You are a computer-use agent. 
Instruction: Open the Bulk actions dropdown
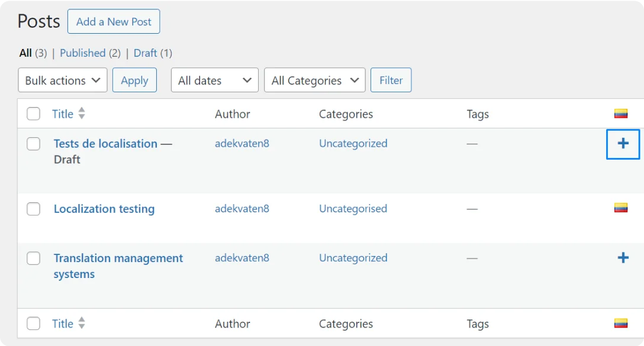pos(62,80)
